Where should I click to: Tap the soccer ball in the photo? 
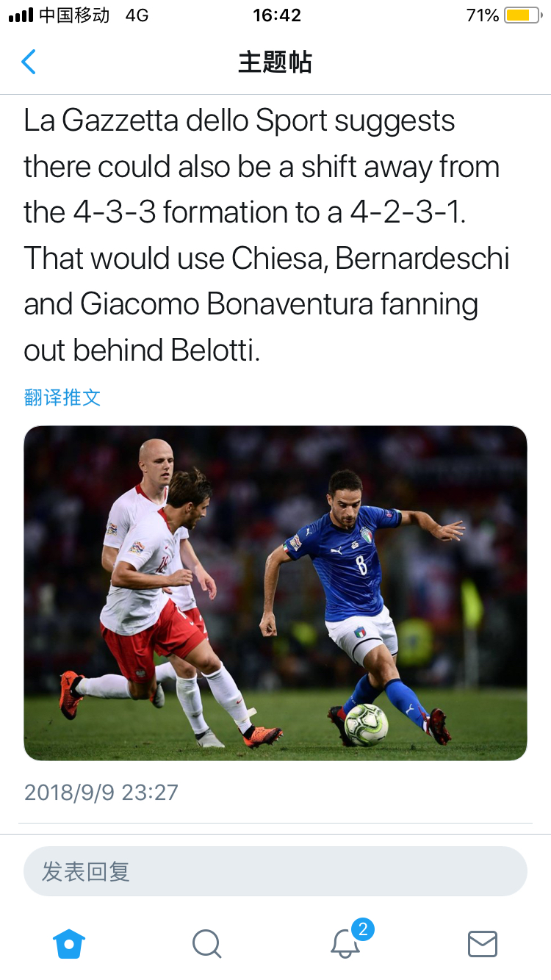366,725
